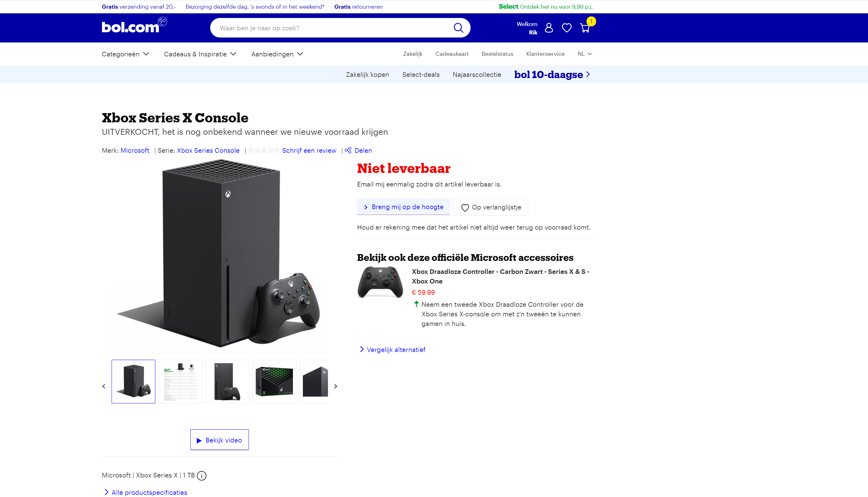Screen dimensions: 868x497
Task: Show previous product thumbnails with left arrow
Action: tap(104, 386)
